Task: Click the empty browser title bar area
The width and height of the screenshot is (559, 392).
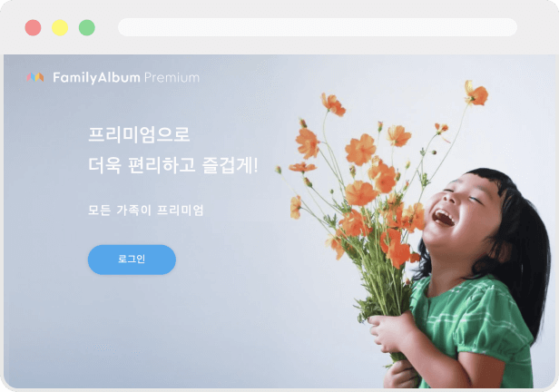Action: 285,45
